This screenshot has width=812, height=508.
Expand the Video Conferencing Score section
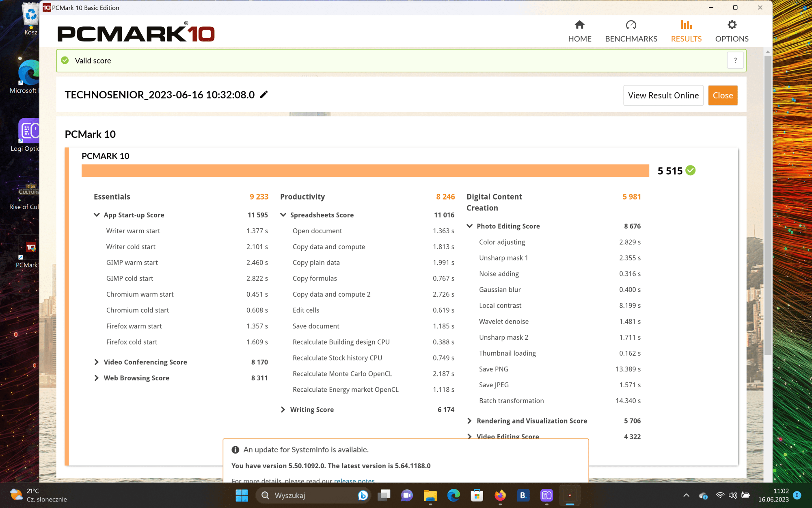pyautogui.click(x=97, y=362)
